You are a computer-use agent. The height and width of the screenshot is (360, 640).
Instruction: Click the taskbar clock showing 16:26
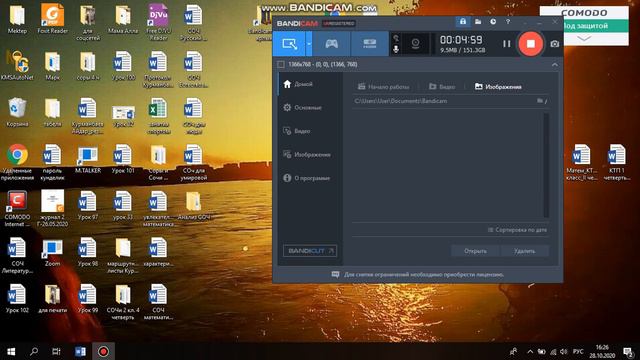click(x=602, y=351)
